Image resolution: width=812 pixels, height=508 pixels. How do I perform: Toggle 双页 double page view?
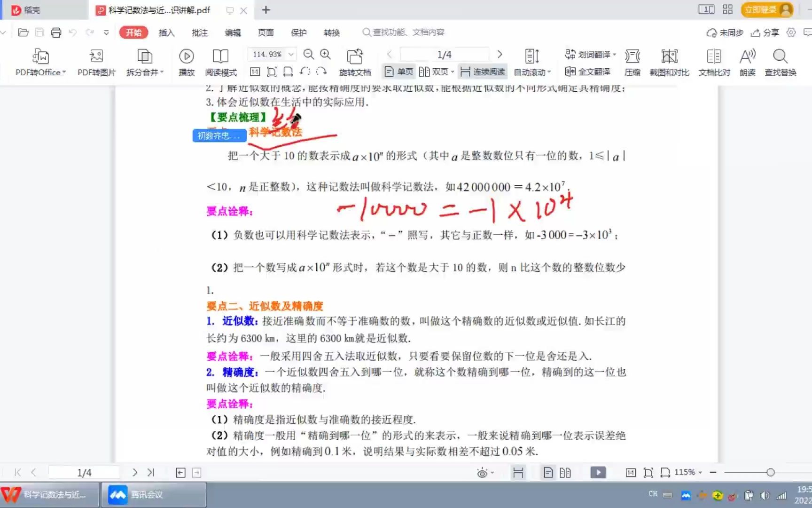[436, 71]
